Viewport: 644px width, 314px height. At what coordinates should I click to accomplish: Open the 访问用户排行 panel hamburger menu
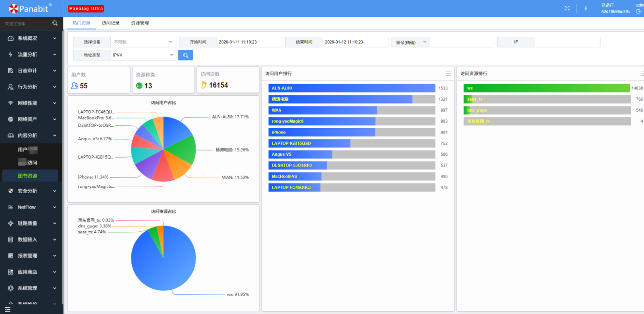click(x=448, y=74)
